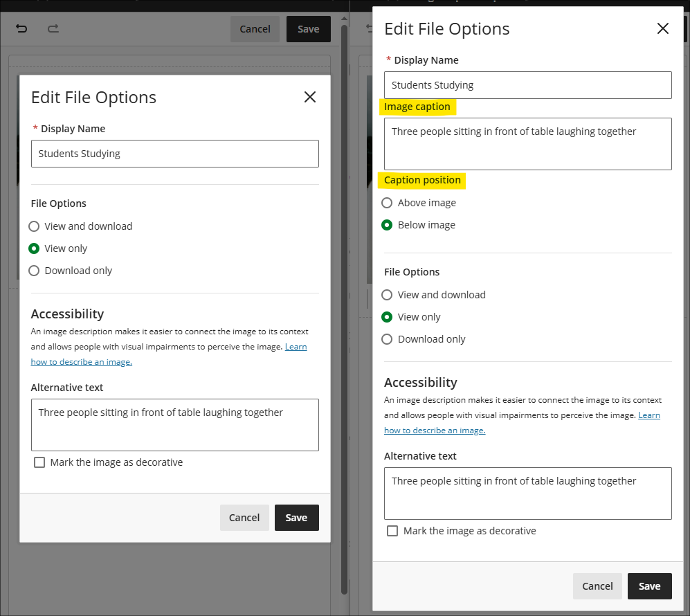Click the undo arrow icon in left toolbar
This screenshot has height=616, width=690.
click(21, 28)
